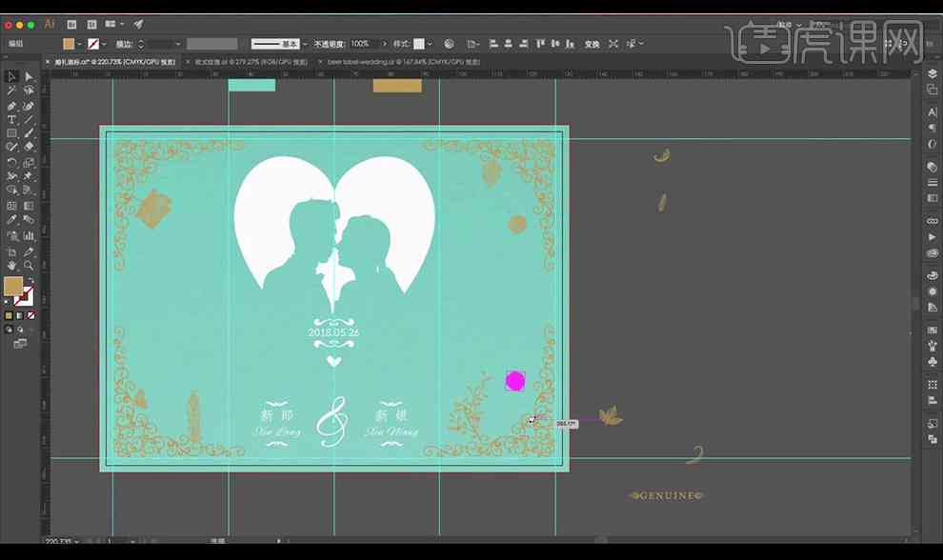Click horizontal align left icon
The image size is (943, 560).
(493, 44)
